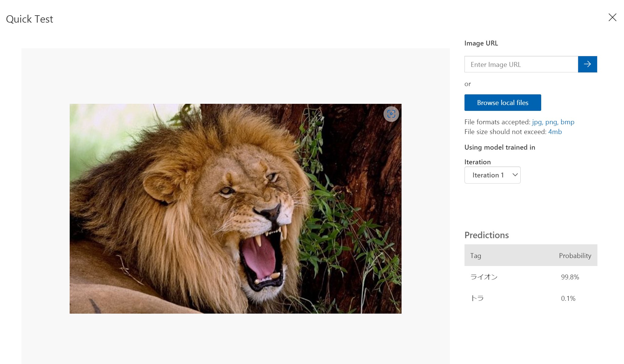This screenshot has width=624, height=364.
Task: Click the 0.1% probability value
Action: pos(568,298)
